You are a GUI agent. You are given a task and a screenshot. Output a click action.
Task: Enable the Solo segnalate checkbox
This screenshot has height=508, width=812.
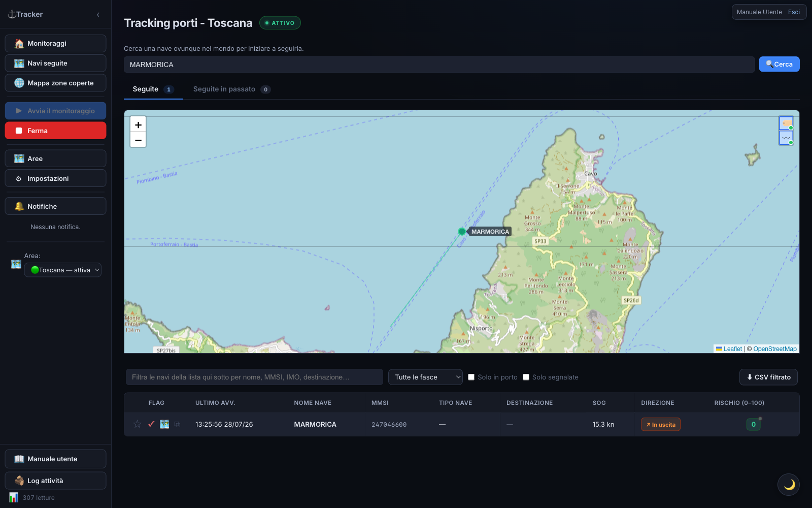(x=526, y=377)
